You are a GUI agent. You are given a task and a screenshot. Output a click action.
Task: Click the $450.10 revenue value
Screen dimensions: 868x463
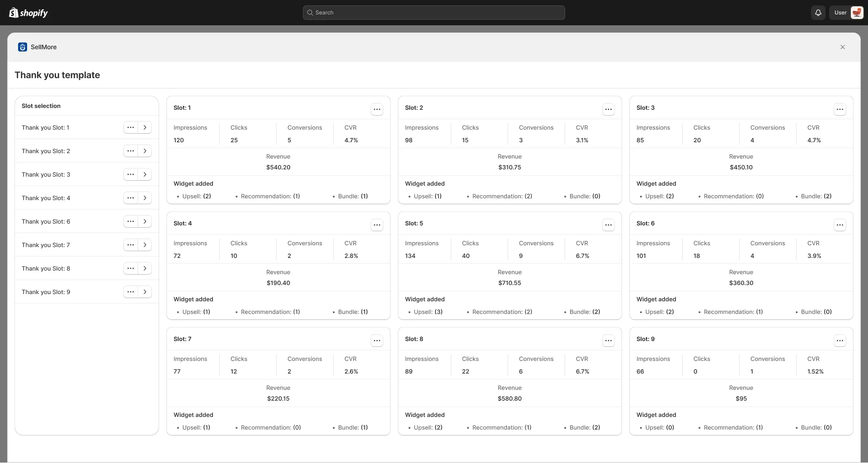tap(741, 167)
